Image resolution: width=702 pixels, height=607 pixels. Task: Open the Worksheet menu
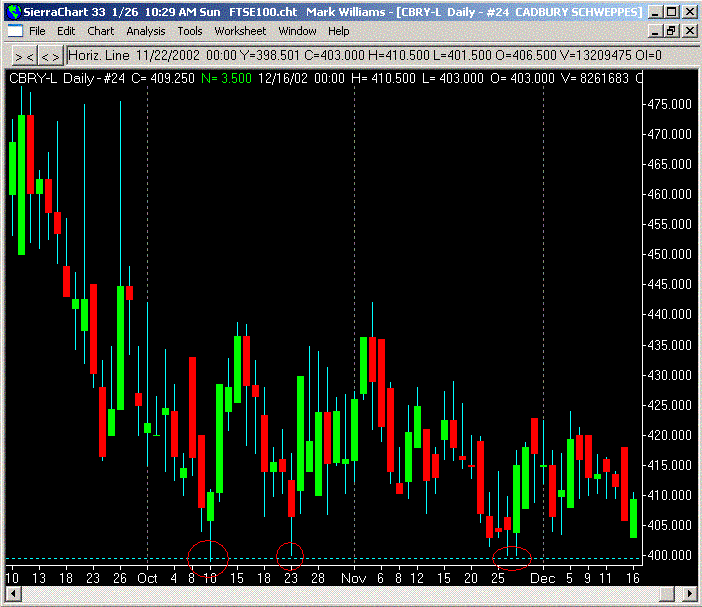point(240,31)
